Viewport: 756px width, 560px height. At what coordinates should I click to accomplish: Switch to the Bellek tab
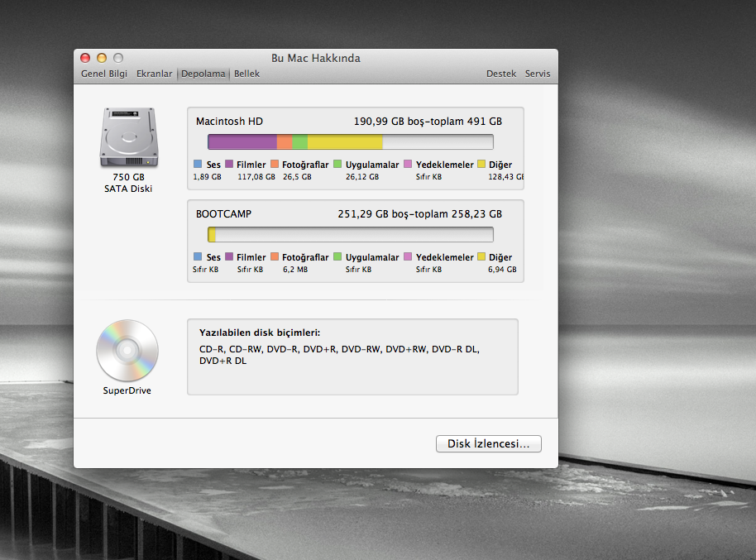coord(246,74)
